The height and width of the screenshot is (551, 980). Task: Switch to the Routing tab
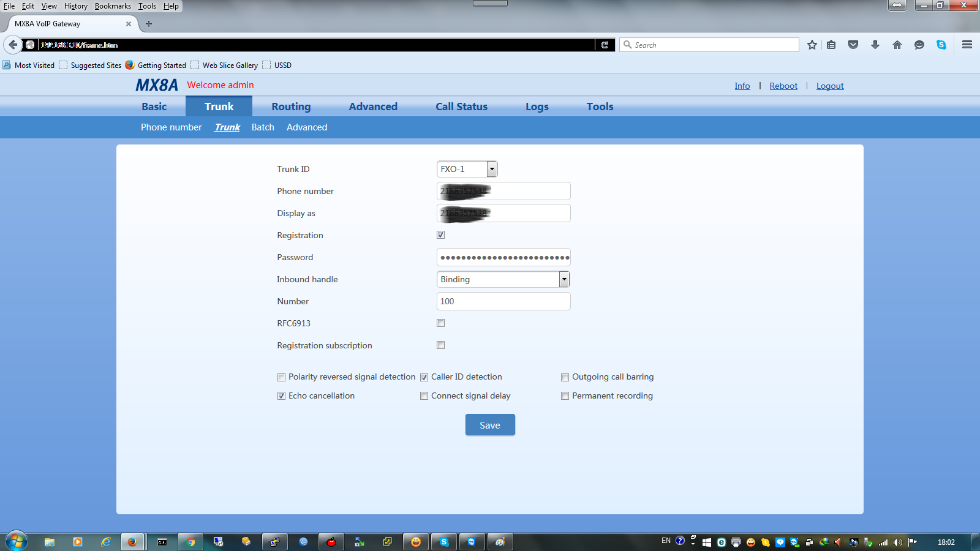tap(291, 107)
